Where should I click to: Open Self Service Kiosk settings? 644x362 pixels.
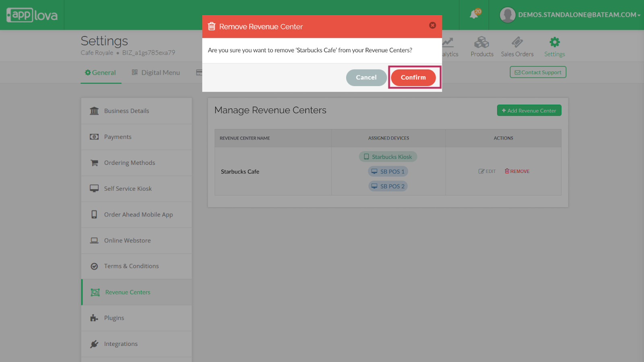(x=136, y=189)
